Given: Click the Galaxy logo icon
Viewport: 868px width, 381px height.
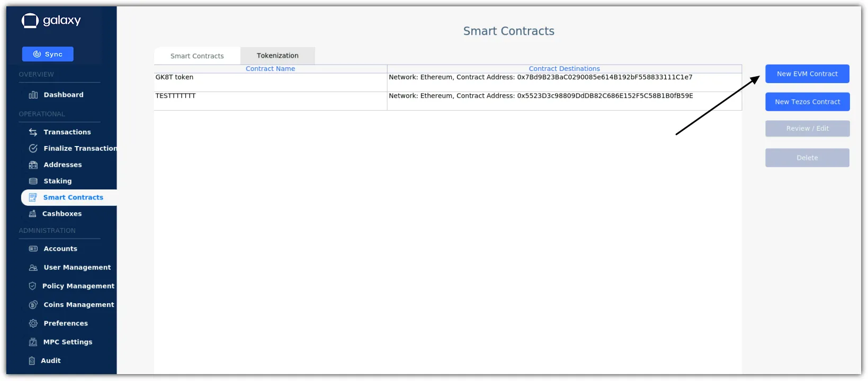Looking at the screenshot, I should [30, 21].
